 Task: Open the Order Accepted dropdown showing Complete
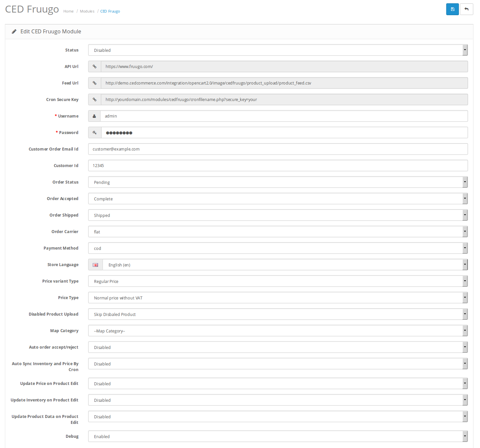(x=278, y=198)
